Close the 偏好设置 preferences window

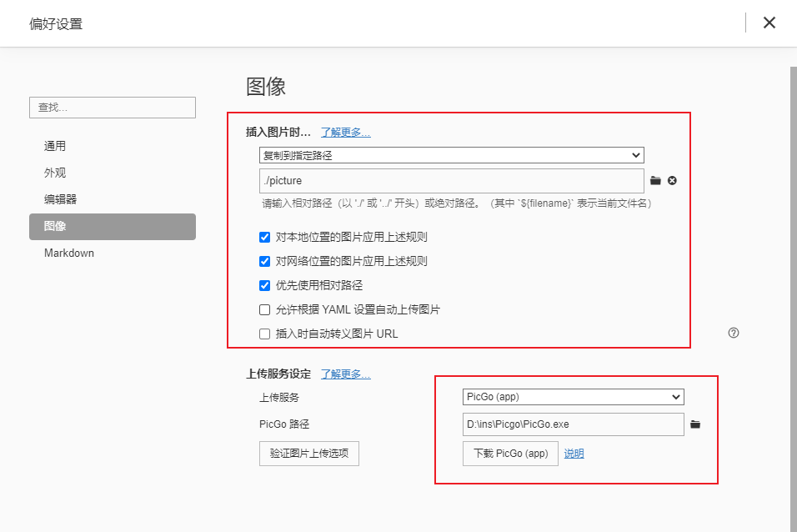[769, 23]
